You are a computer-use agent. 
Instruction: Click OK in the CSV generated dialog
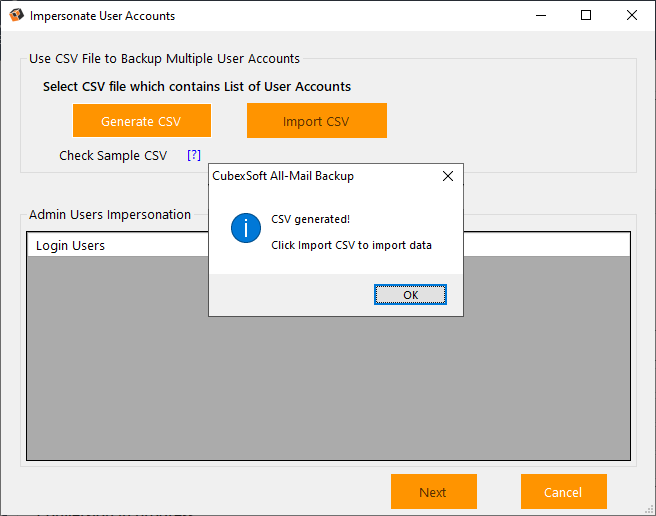(x=410, y=295)
